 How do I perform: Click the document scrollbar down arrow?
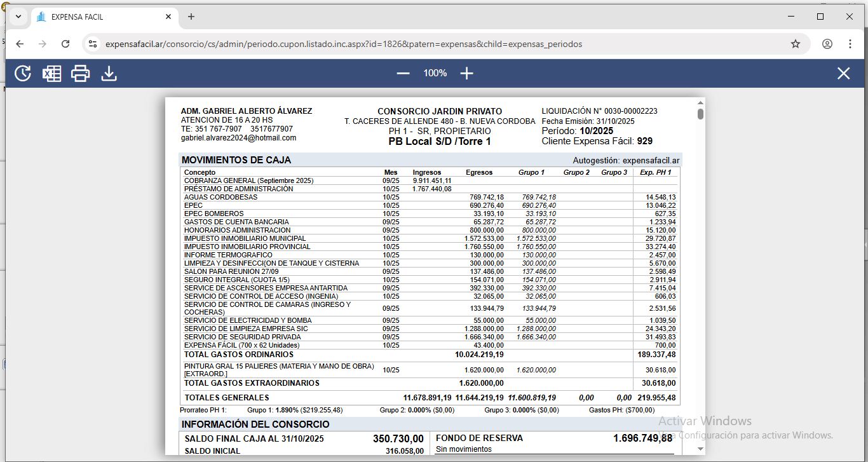coord(700,449)
